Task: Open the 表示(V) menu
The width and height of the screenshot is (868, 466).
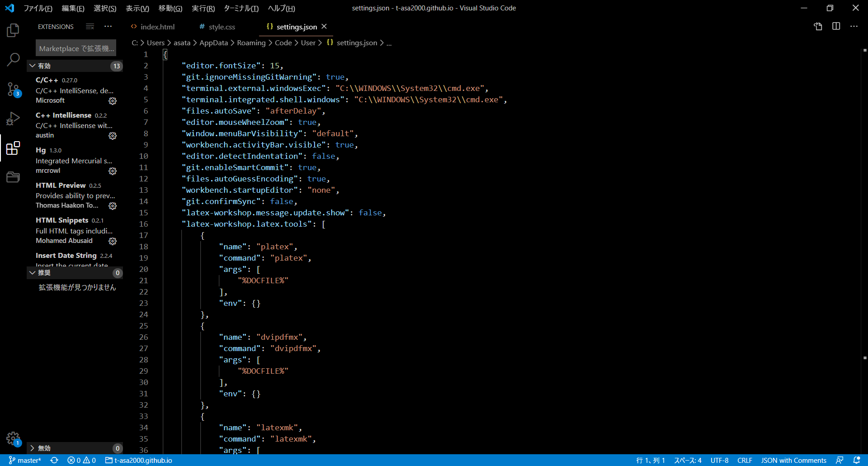Action: (137, 8)
